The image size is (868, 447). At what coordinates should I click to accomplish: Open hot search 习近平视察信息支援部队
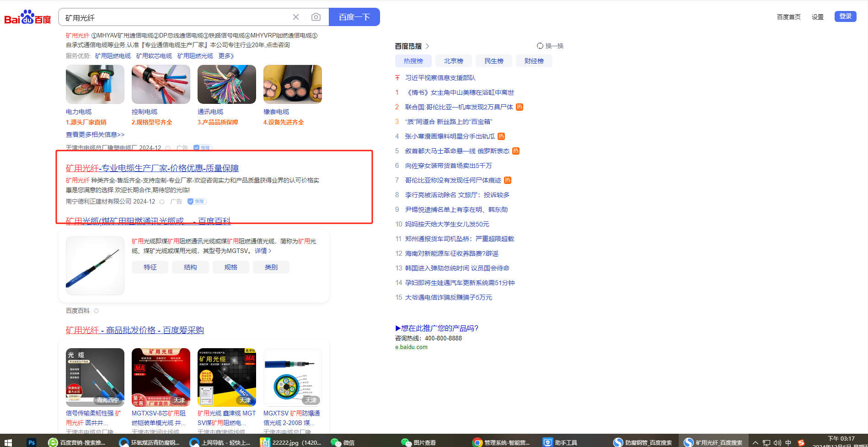pos(440,78)
